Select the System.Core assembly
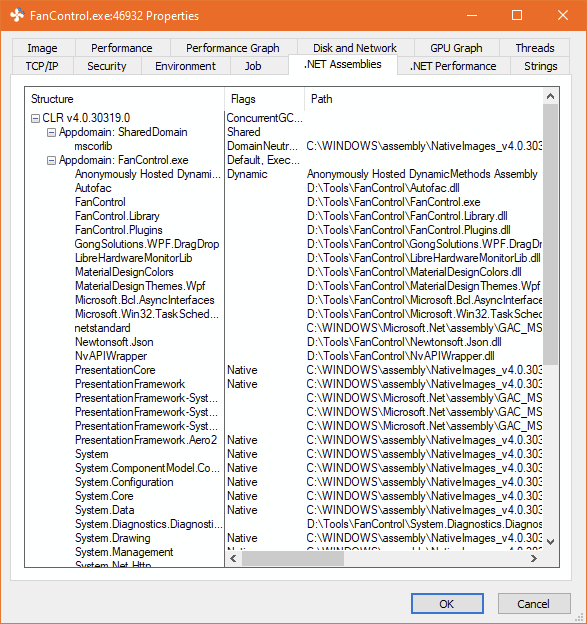The image size is (587, 624). click(104, 496)
